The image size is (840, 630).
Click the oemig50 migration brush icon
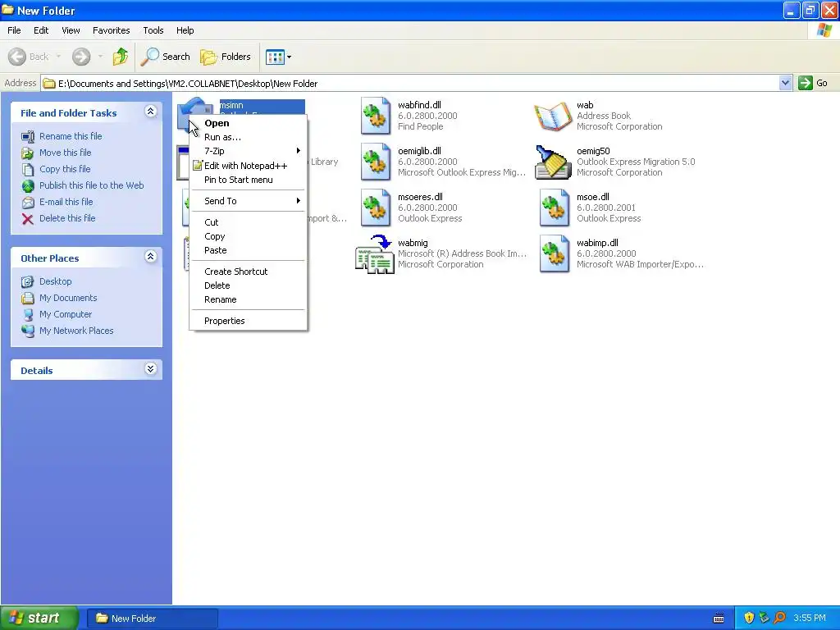554,162
